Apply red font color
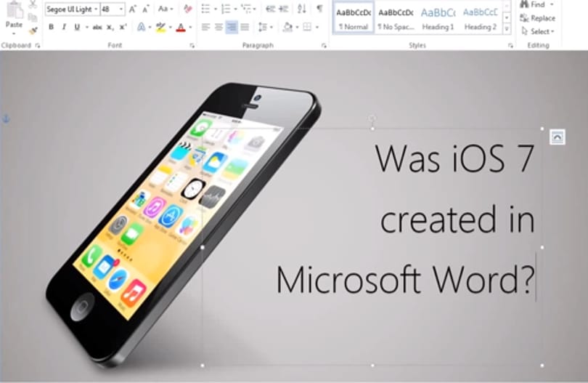This screenshot has height=383, width=588. 181,27
